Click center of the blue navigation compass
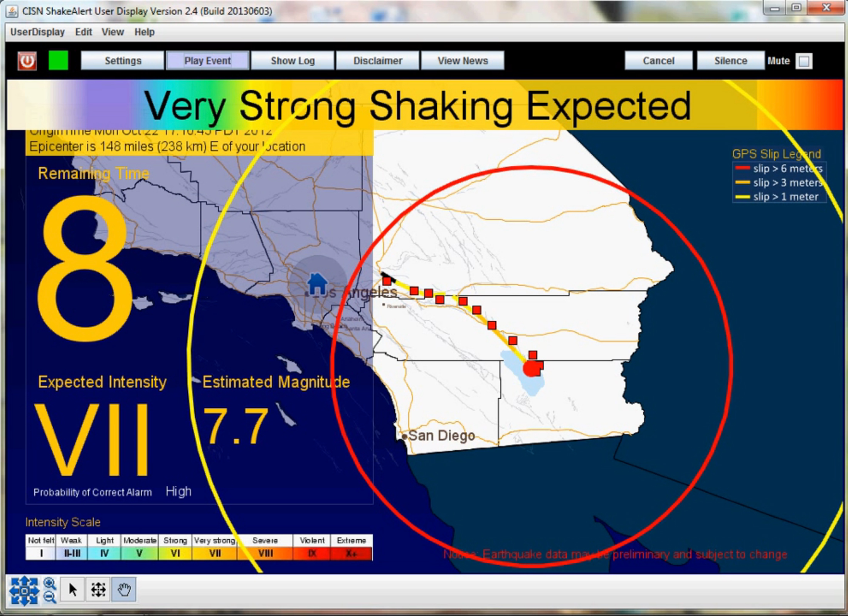The width and height of the screenshot is (848, 616). coord(24,589)
